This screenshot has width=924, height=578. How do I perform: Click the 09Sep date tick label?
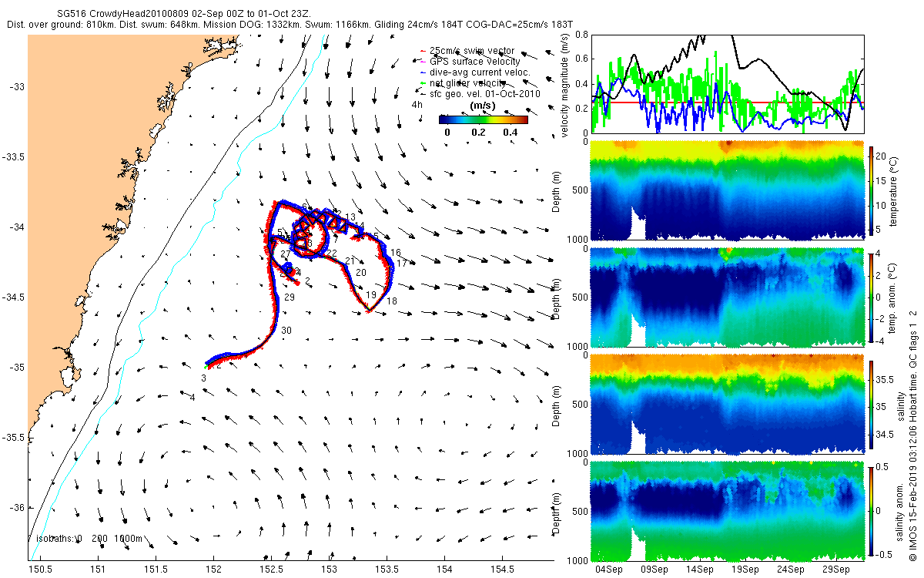(x=655, y=569)
